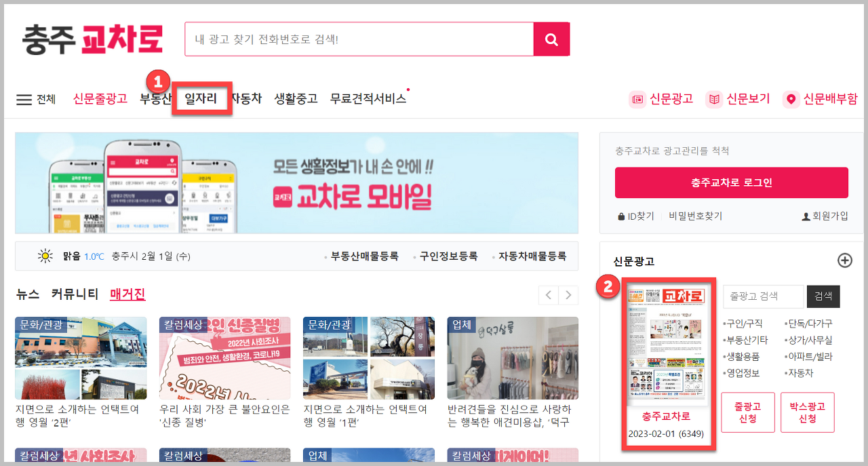Open the 영월 '2편' article thumbnail

tap(81, 358)
